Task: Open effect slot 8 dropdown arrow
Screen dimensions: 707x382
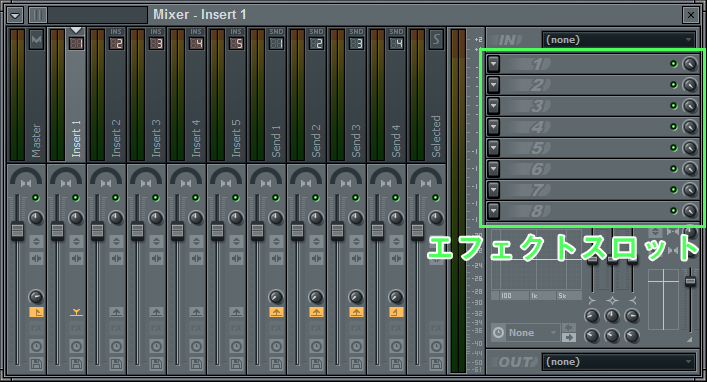Action: tap(494, 211)
